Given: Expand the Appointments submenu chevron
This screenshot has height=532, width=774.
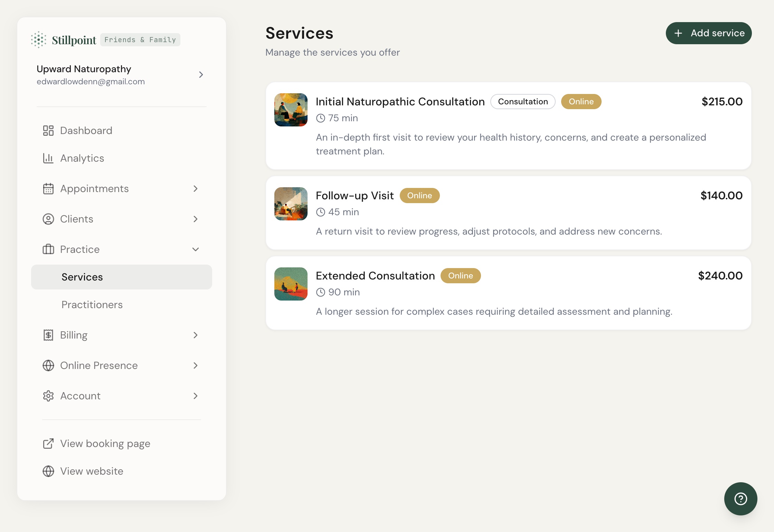Looking at the screenshot, I should pos(196,189).
